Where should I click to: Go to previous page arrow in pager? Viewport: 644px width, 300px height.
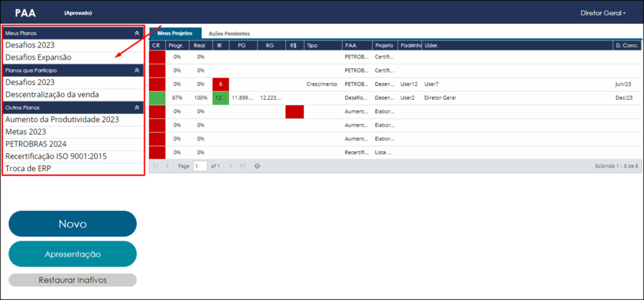pos(167,166)
